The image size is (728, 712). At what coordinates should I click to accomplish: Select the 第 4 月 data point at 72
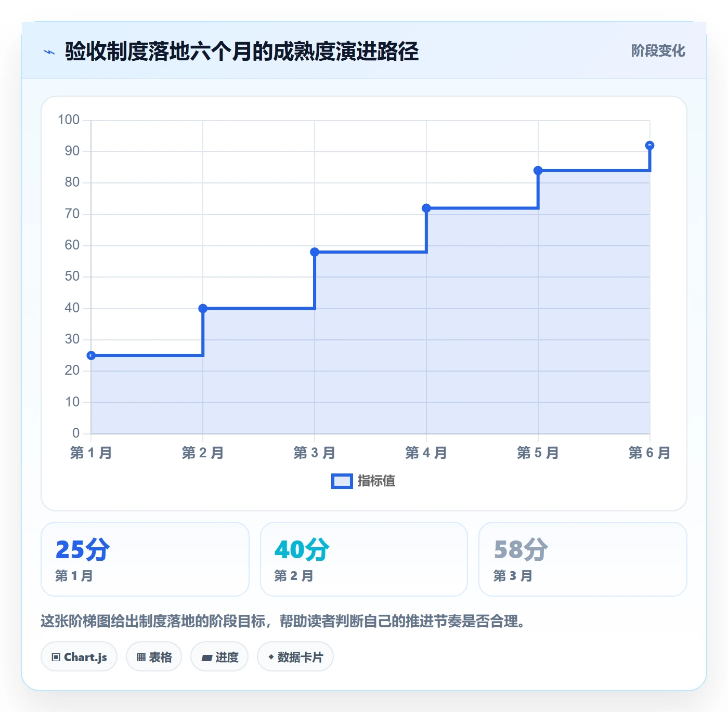[x=426, y=208]
